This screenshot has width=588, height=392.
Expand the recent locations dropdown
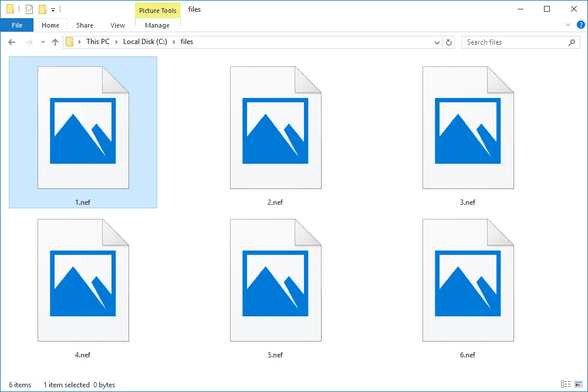point(43,42)
